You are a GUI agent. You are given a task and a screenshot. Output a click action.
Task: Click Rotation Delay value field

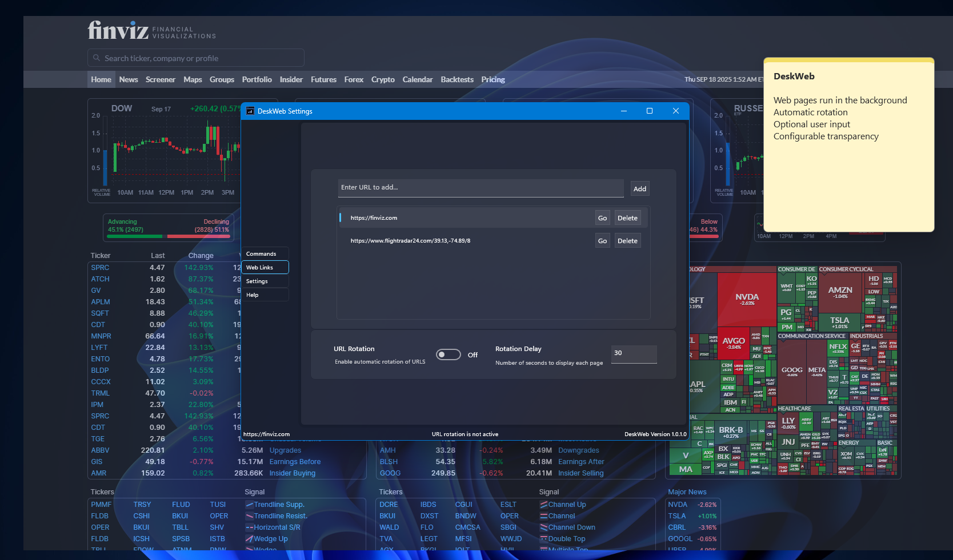pyautogui.click(x=634, y=354)
